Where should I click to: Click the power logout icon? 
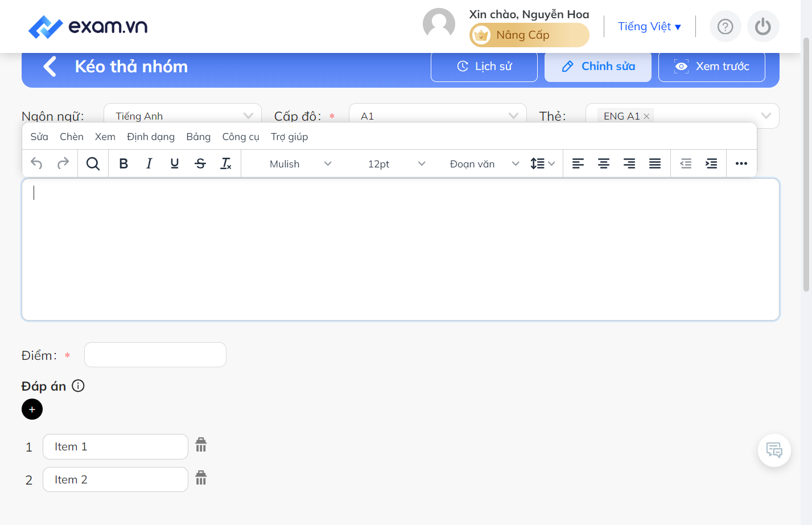tap(763, 26)
